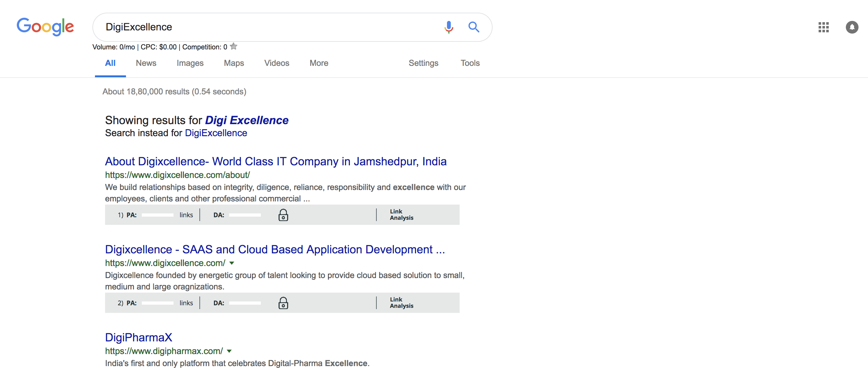Click the PA score bar for result 1

point(157,215)
